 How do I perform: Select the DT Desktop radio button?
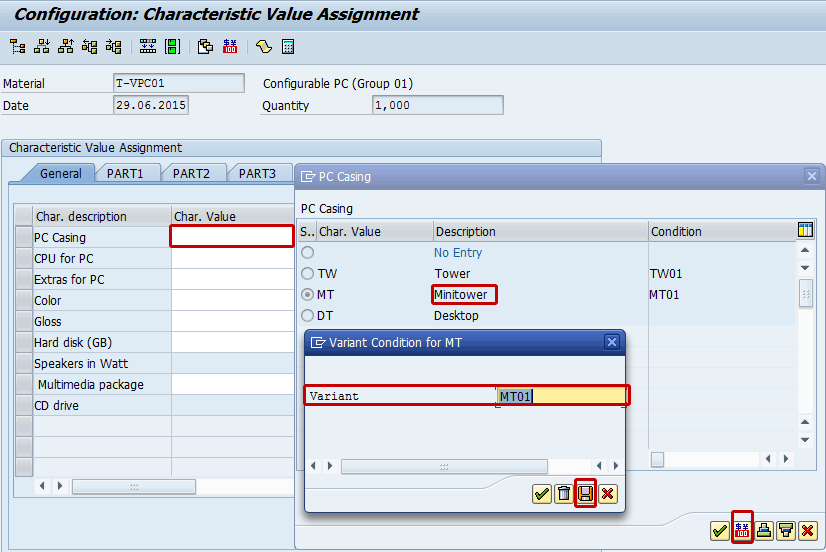click(308, 316)
